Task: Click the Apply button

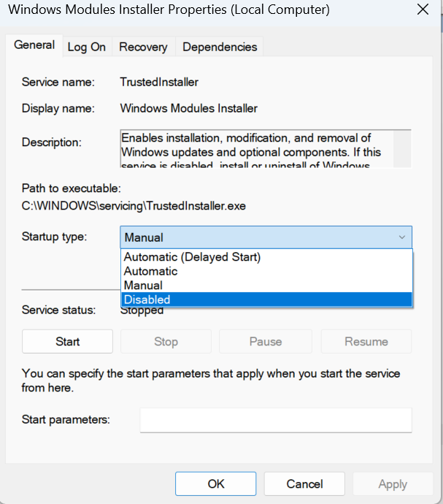Action: [393, 484]
